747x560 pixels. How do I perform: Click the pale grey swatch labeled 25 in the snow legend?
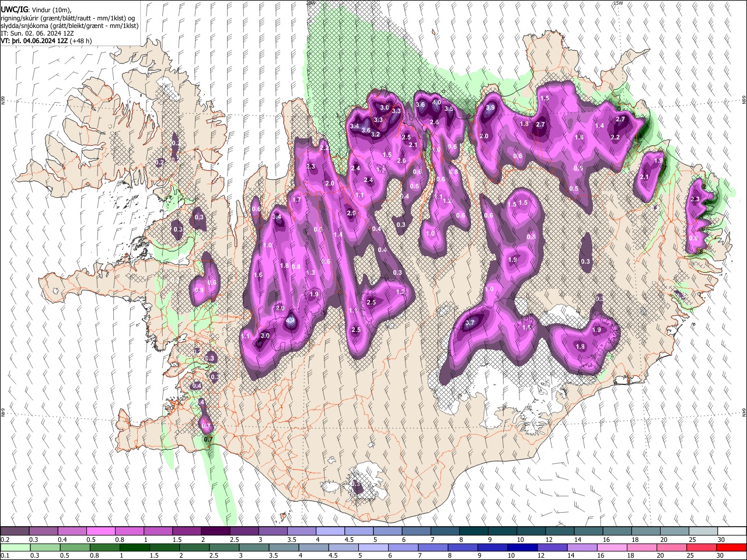(x=703, y=531)
